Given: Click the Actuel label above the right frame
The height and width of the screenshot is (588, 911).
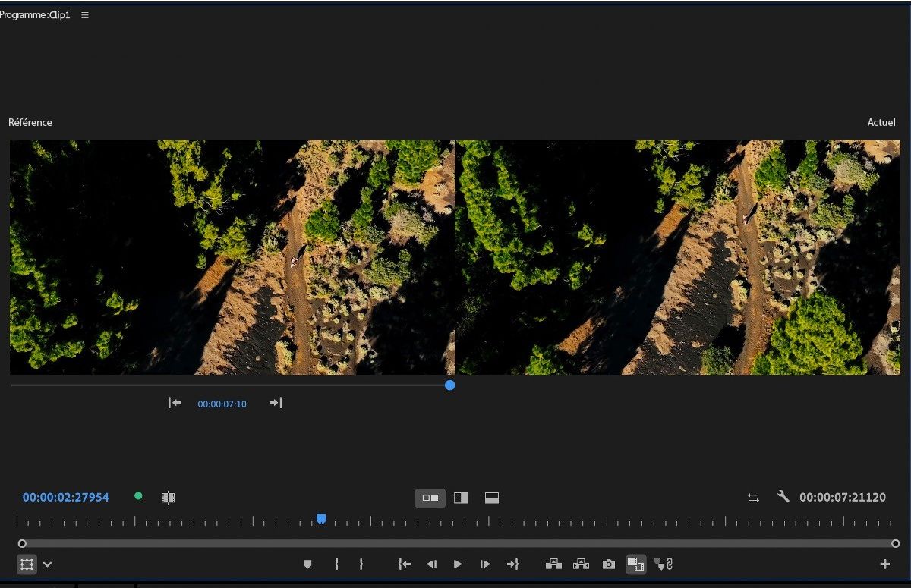Looking at the screenshot, I should coord(881,122).
